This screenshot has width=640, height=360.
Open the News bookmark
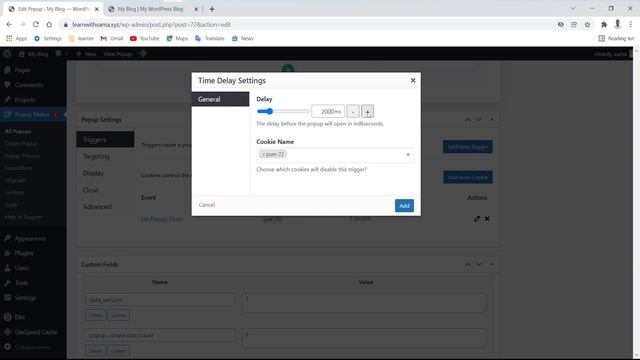point(242,38)
